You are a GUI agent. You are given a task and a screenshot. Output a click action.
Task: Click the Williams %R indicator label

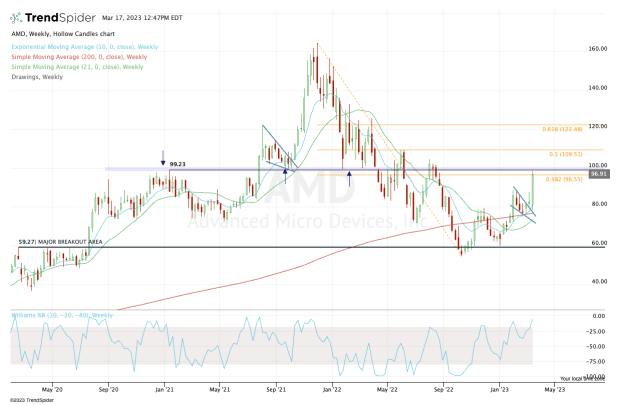coord(62,315)
